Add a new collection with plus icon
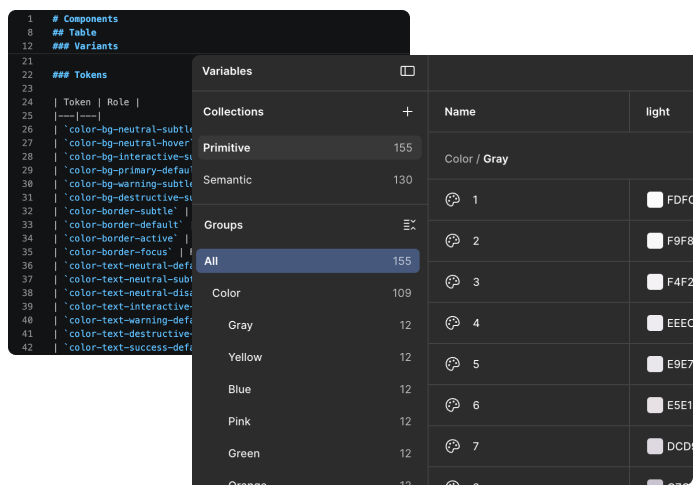This screenshot has width=693, height=485. (x=407, y=112)
